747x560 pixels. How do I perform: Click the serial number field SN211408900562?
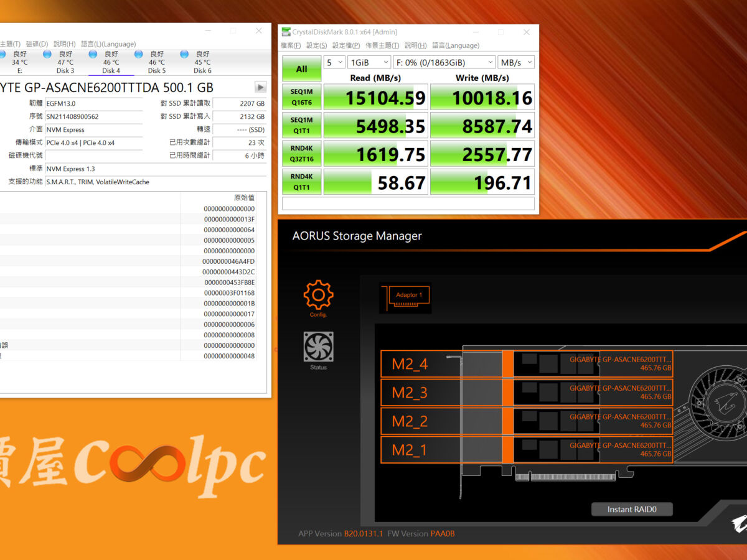pos(93,116)
